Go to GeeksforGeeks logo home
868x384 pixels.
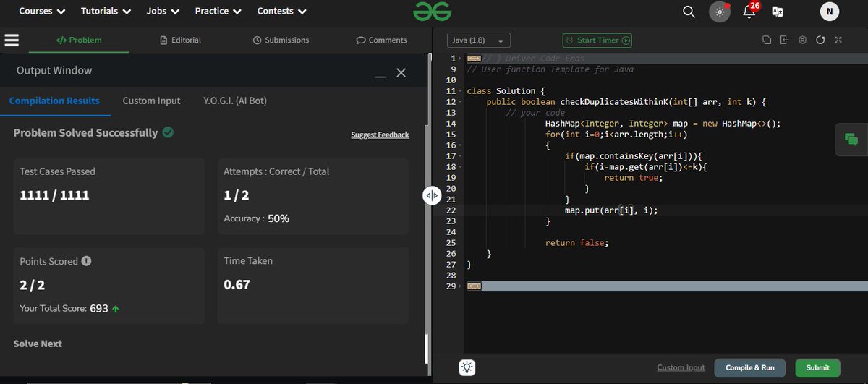433,11
